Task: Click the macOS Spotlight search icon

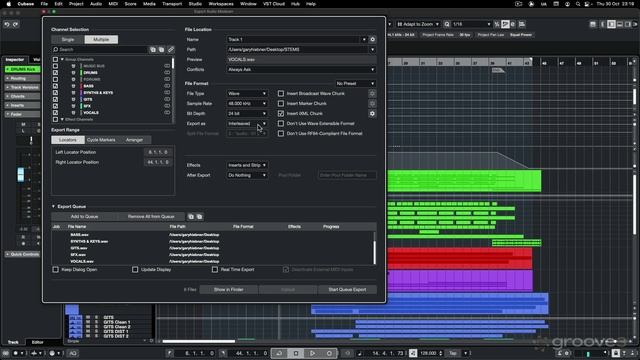Action: click(x=578, y=4)
